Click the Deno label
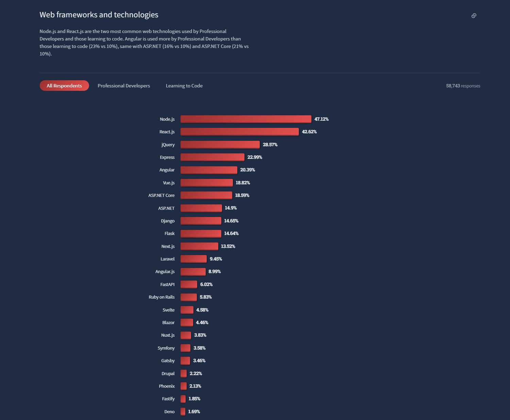Screen dimensions: 510x420 click(169, 411)
